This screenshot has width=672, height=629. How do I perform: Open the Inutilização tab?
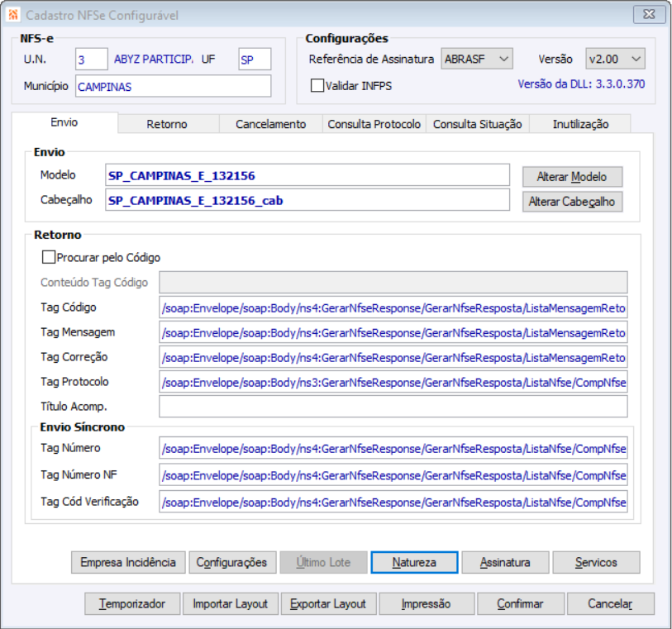[x=580, y=124]
